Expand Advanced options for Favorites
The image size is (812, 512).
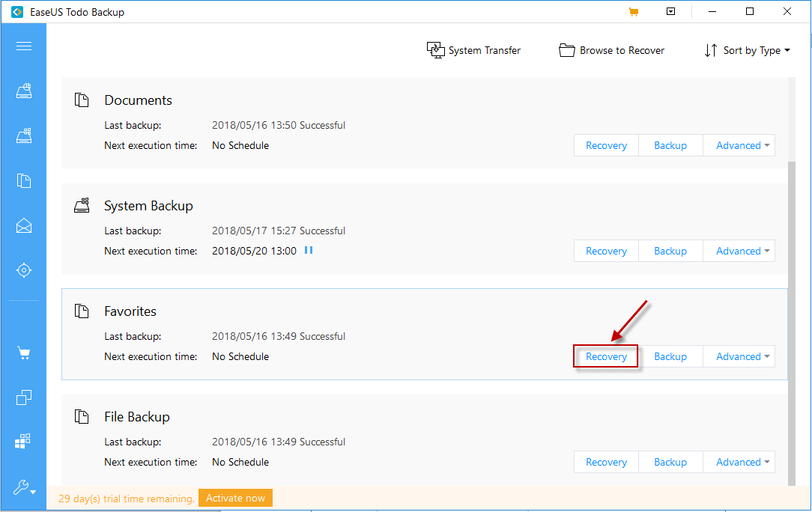[739, 357]
